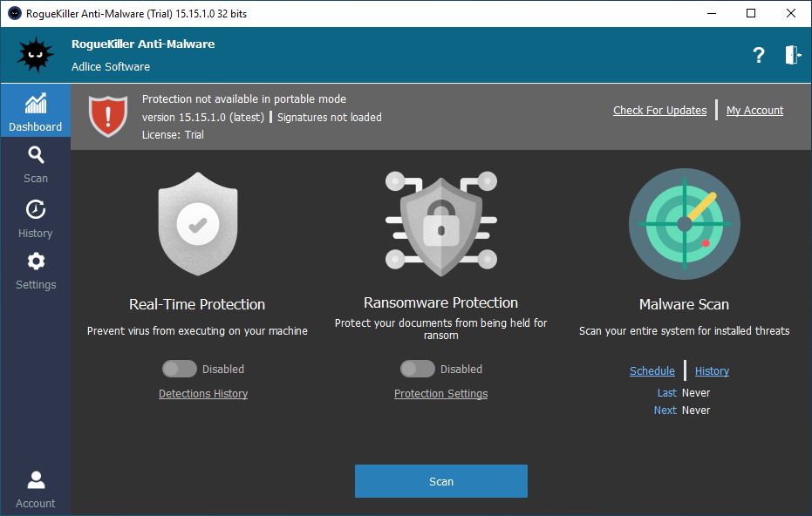Image resolution: width=812 pixels, height=516 pixels.
Task: Open the History link under Malware Scan
Action: click(712, 371)
